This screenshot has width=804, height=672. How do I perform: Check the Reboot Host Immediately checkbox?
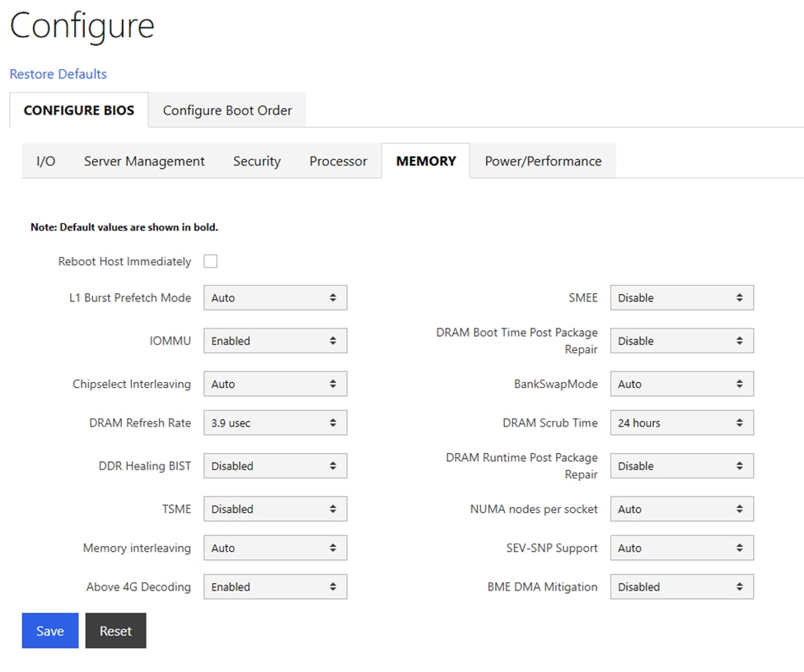coord(210,261)
